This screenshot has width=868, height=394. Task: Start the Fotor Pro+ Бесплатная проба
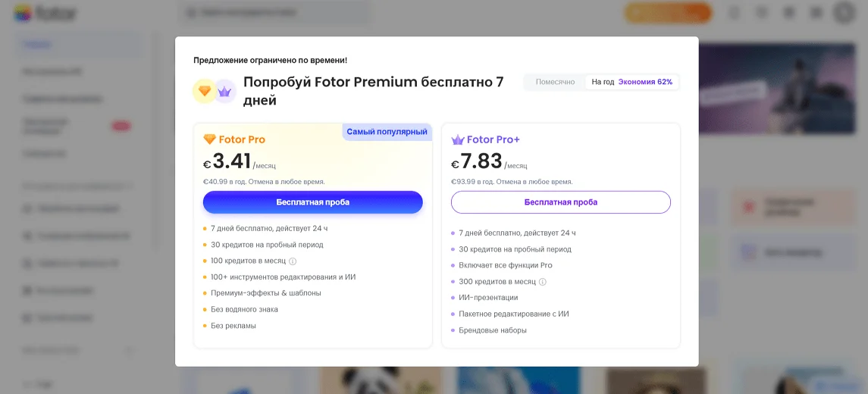point(560,202)
